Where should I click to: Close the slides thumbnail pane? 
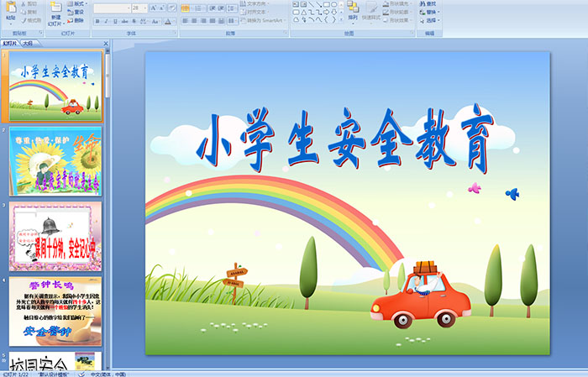[106, 44]
